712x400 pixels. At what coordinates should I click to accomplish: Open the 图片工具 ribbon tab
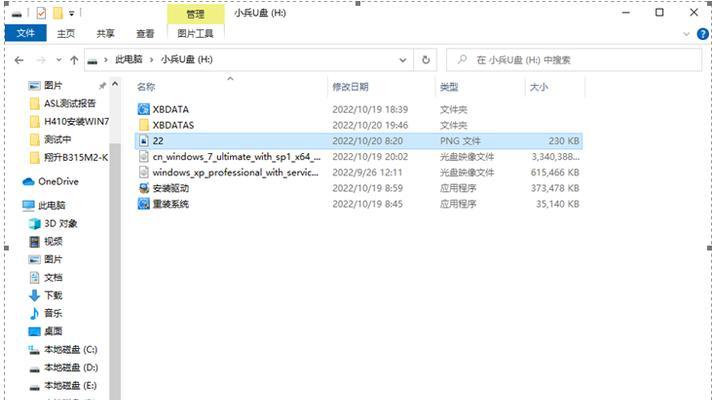pyautogui.click(x=195, y=33)
